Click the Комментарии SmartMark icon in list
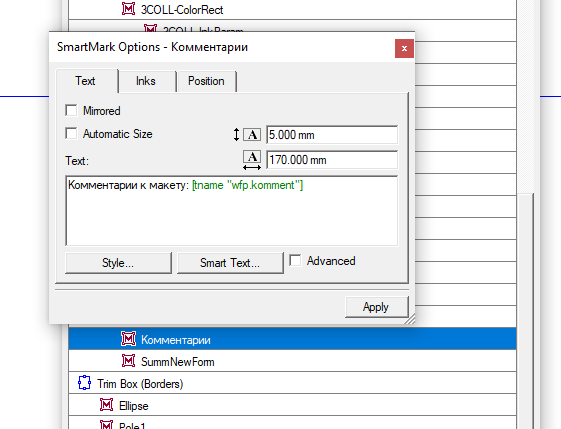The height and width of the screenshot is (429, 561). 128,338
